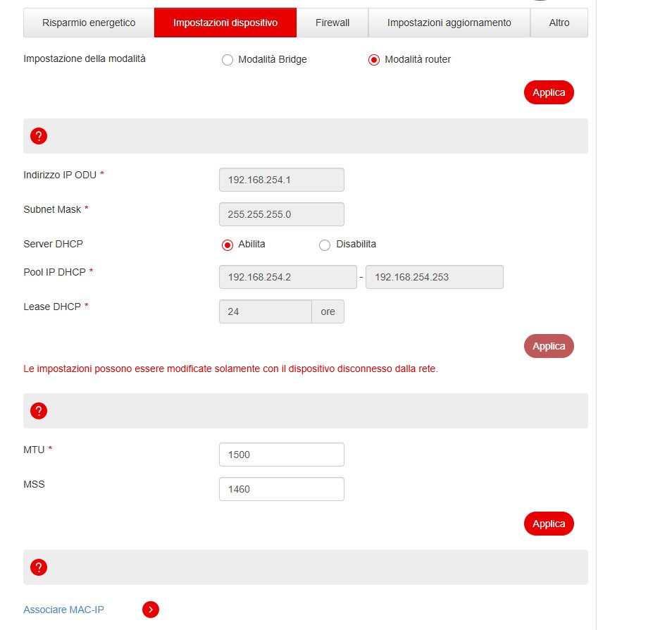
Task: Focus the MSS value field
Action: click(x=281, y=489)
